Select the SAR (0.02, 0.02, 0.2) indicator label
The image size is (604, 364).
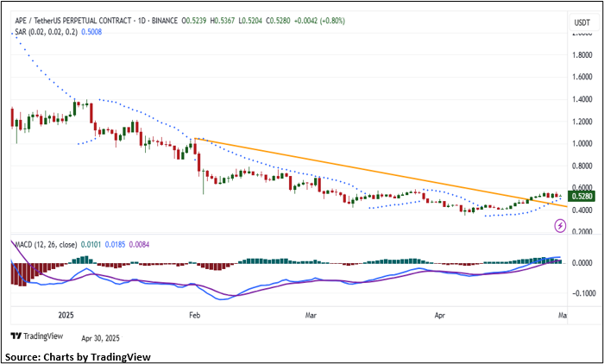(x=47, y=32)
